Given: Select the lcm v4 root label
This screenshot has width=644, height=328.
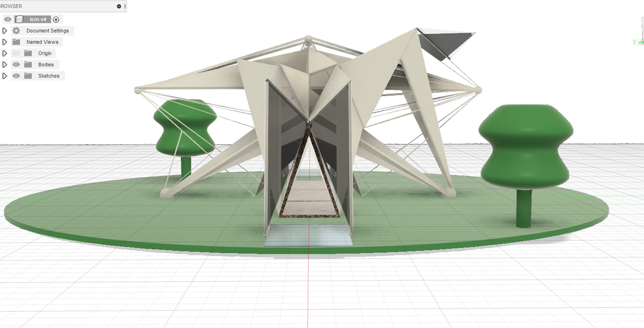Looking at the screenshot, I should [38, 20].
